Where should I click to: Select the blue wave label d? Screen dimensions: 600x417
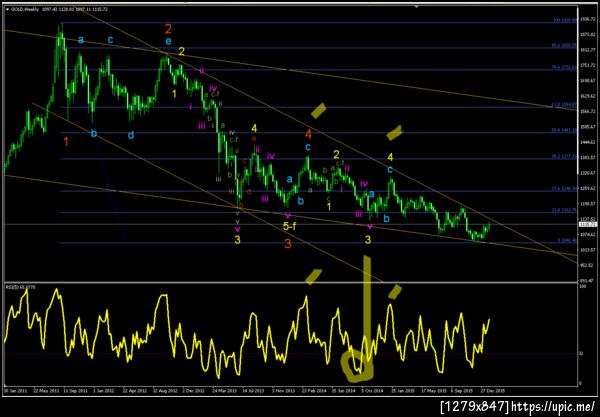pyautogui.click(x=131, y=135)
